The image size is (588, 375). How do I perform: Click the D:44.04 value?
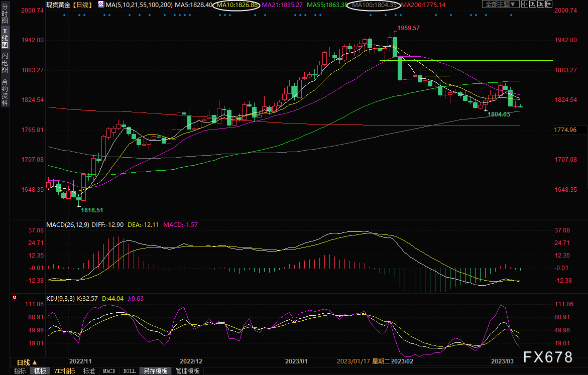pyautogui.click(x=112, y=299)
